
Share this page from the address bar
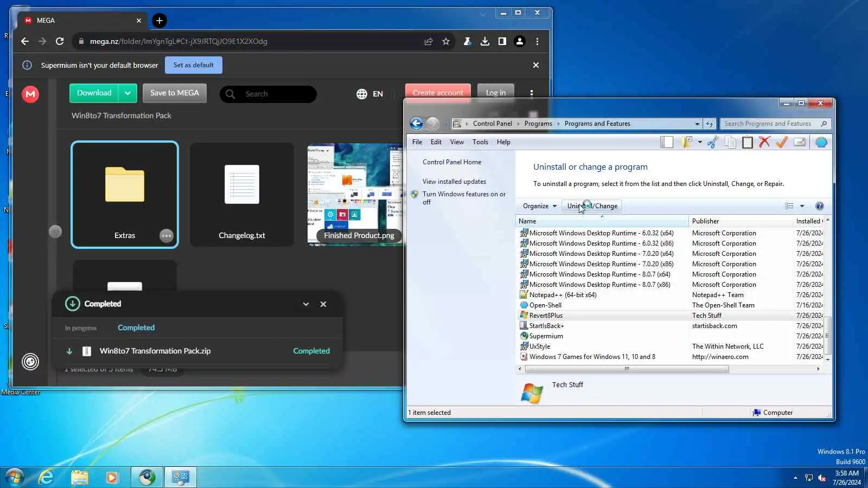(429, 41)
